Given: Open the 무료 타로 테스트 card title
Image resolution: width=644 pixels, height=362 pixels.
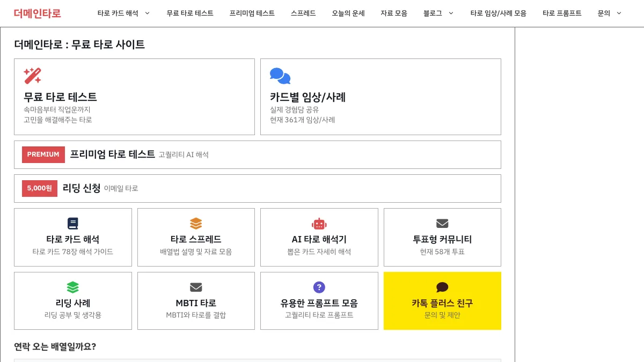Looking at the screenshot, I should click(x=60, y=97).
